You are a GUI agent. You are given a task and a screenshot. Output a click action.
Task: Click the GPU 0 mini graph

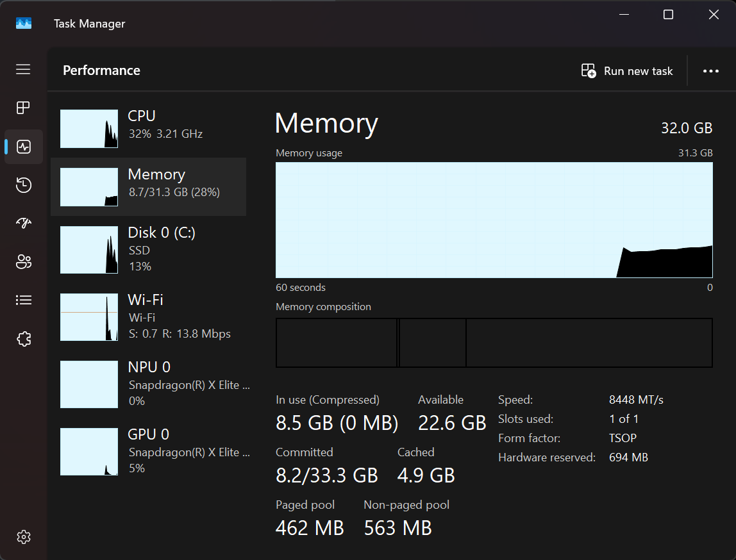[89, 451]
